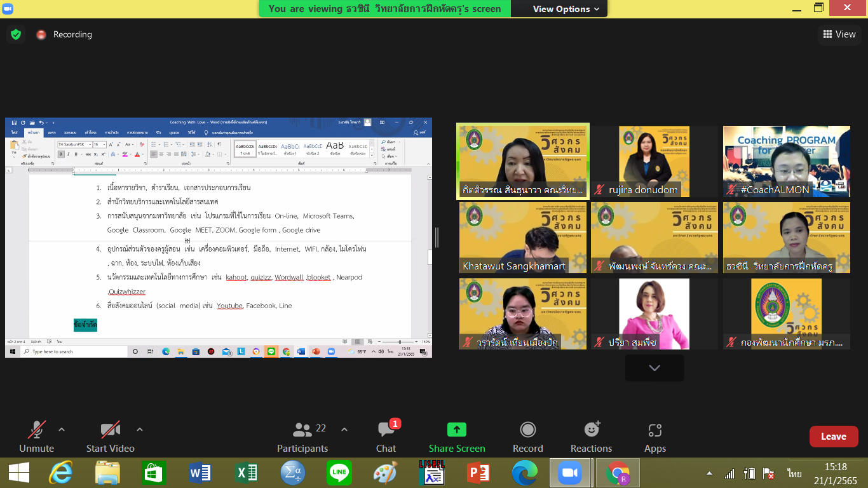Image resolution: width=868 pixels, height=488 pixels.
Task: Click the red Recording indicator
Action: tap(41, 35)
